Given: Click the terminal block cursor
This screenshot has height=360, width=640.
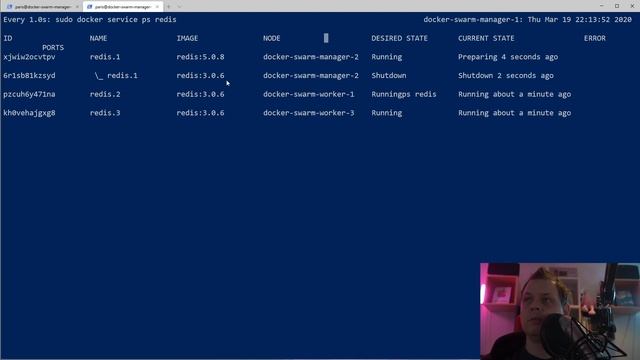Looking at the screenshot, I should pyautogui.click(x=326, y=38).
